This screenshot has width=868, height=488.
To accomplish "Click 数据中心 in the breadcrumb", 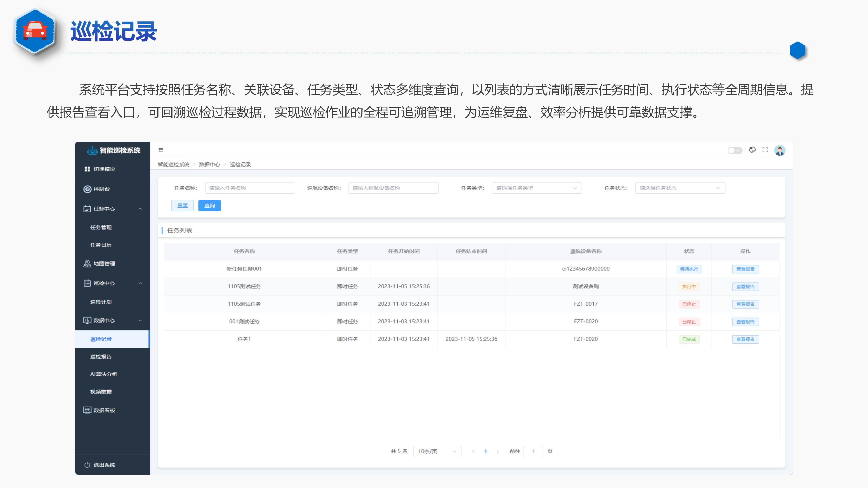I will pos(210,165).
